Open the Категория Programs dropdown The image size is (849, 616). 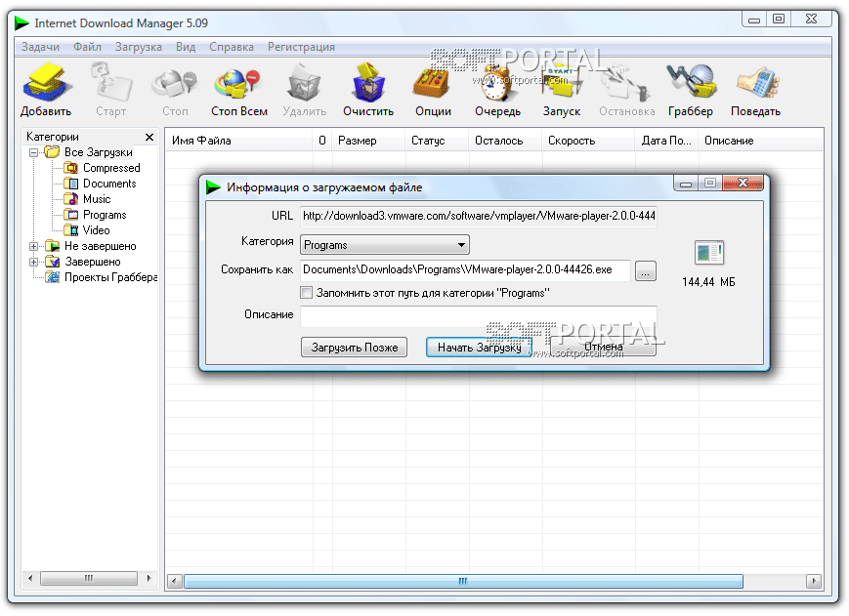pos(384,245)
